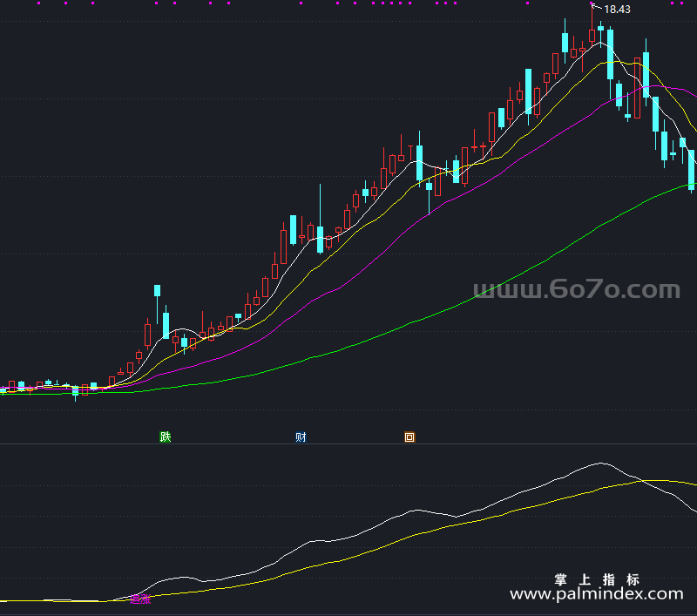Select the 18.43 high price label

click(x=617, y=10)
